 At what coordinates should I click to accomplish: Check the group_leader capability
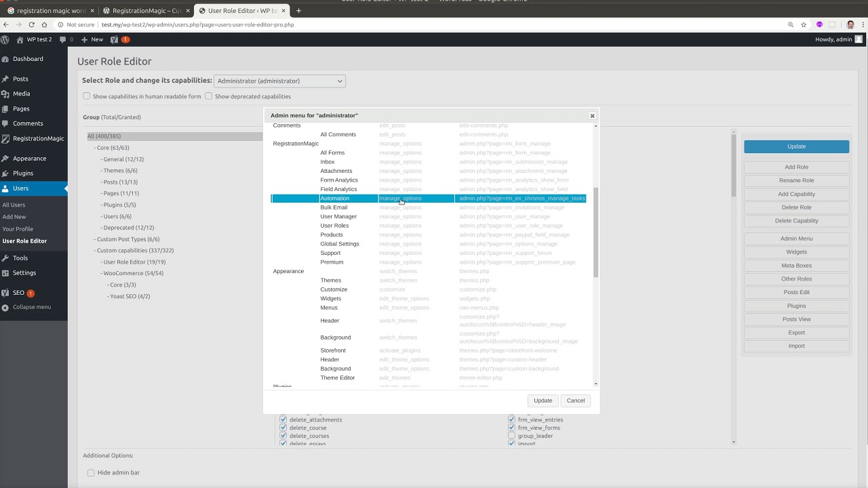tap(512, 436)
